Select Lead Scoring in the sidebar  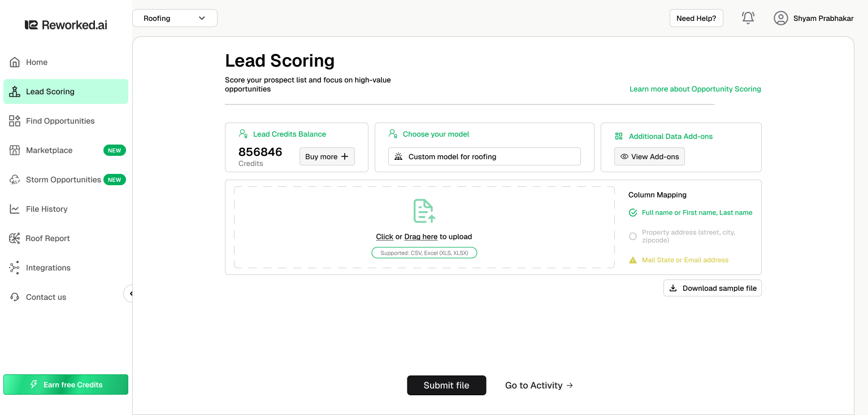[14, 91]
